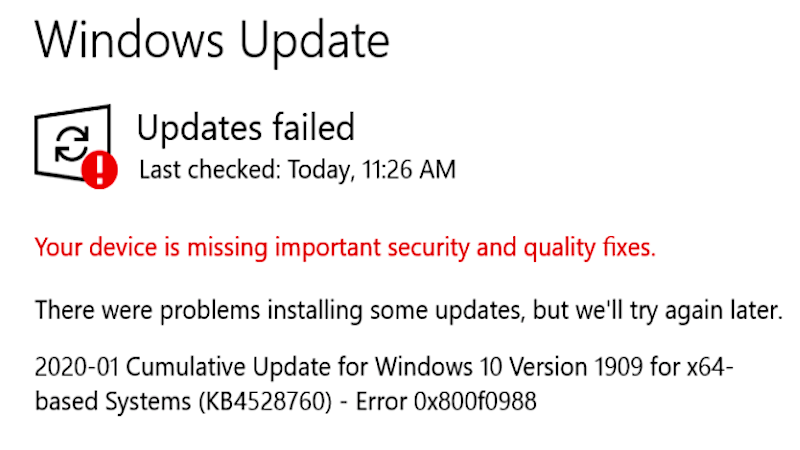Select the word Updates in status heading
This screenshot has width=800, height=450.
coord(195,129)
